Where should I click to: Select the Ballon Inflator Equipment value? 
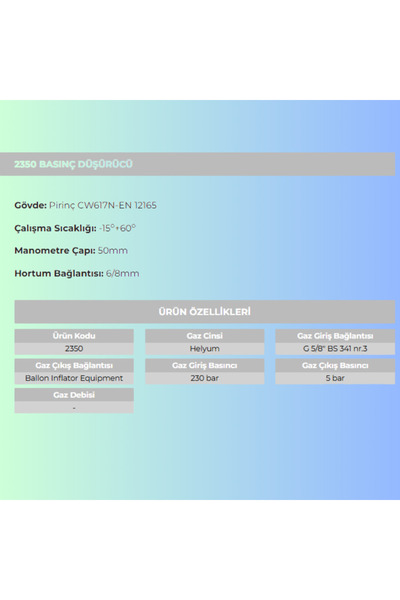(74, 378)
